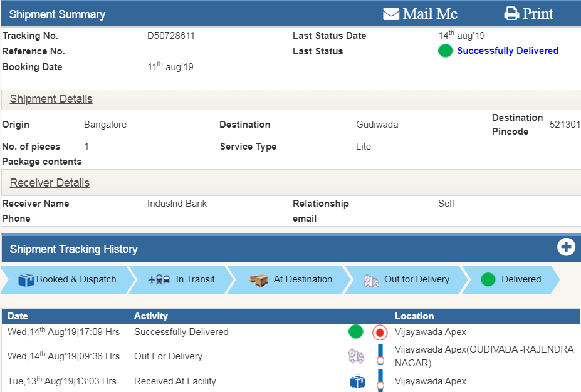Open the Receiver Details section header

(50, 183)
